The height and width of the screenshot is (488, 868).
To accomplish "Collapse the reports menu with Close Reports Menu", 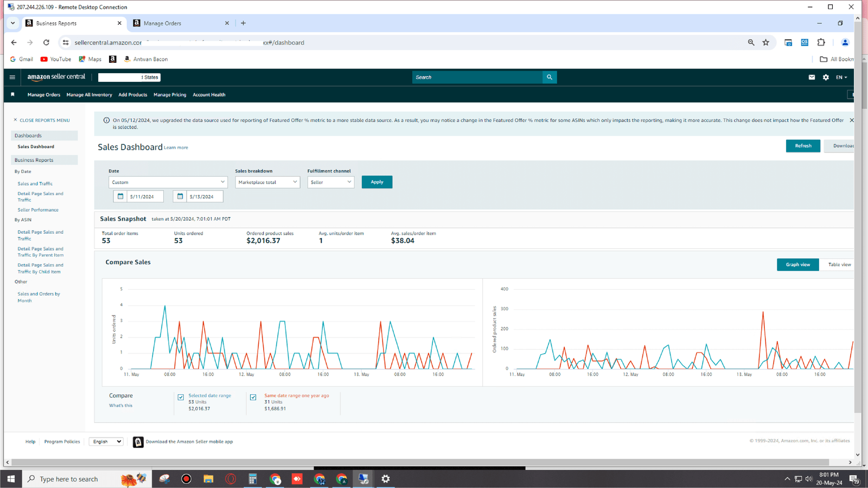I will click(41, 120).
